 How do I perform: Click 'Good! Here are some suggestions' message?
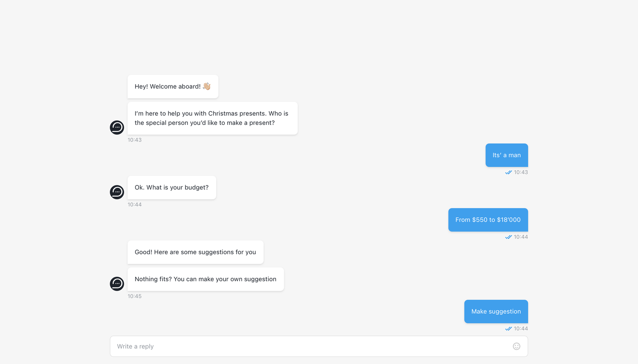(195, 252)
